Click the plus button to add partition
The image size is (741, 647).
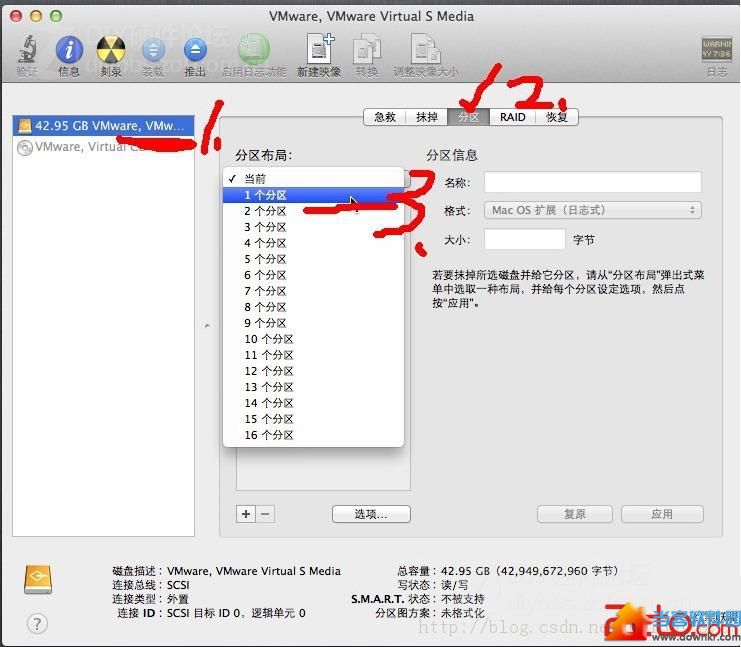(x=246, y=514)
